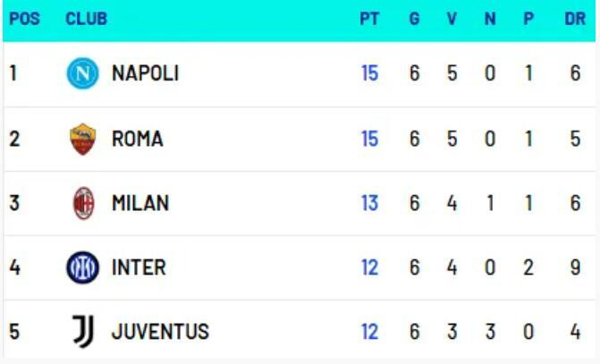Click the Napoli club crest icon
The image size is (600, 364).
pos(83,73)
